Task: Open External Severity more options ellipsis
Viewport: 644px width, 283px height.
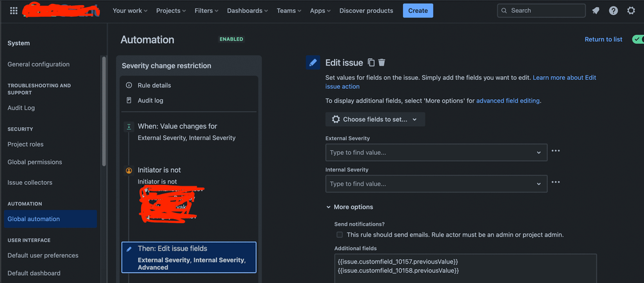Action: point(556,151)
